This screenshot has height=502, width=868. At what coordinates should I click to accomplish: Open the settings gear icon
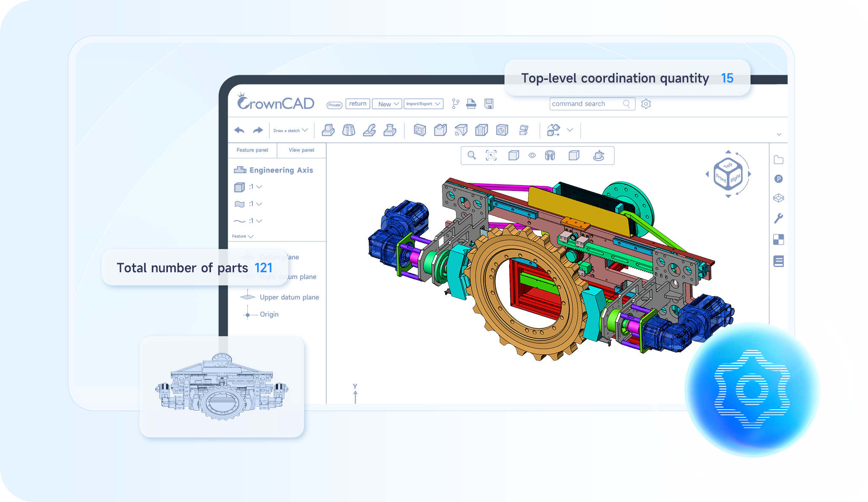coord(646,104)
